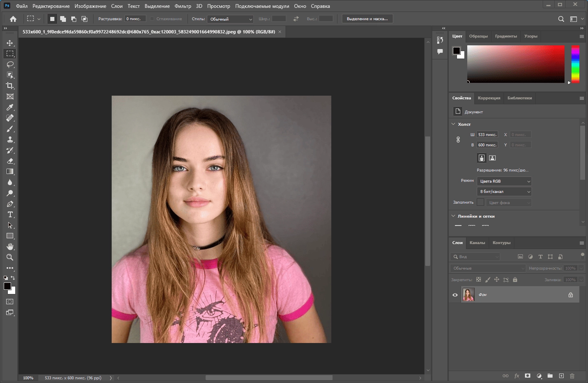Open the layer blend mode dropdown Обычные

488,268
